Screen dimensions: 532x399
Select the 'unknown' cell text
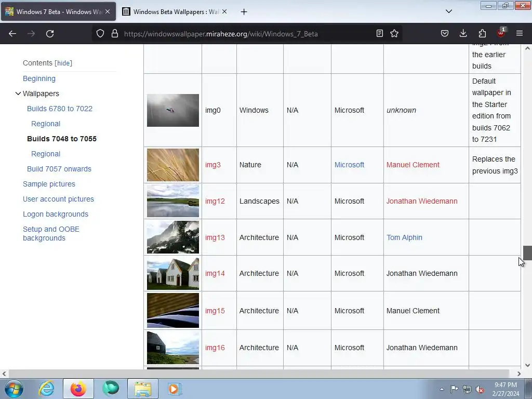click(x=401, y=110)
